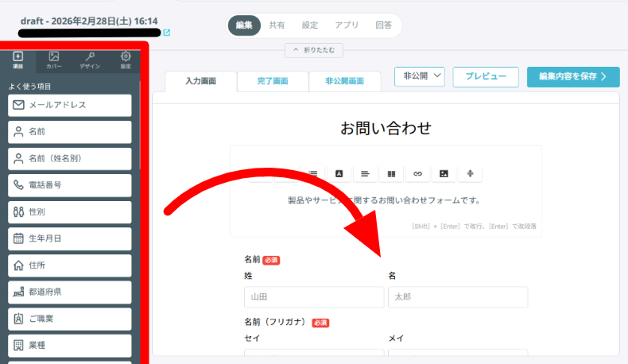Image resolution: width=628 pixels, height=364 pixels.
Task: Click the list toolbar icon
Action: click(x=312, y=174)
